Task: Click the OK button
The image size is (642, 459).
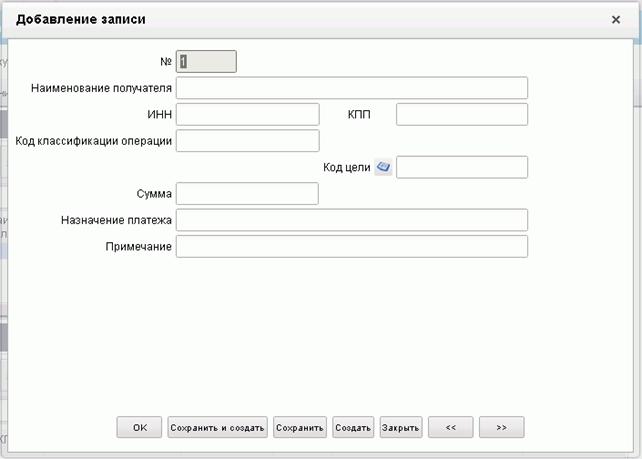Action: coord(139,427)
